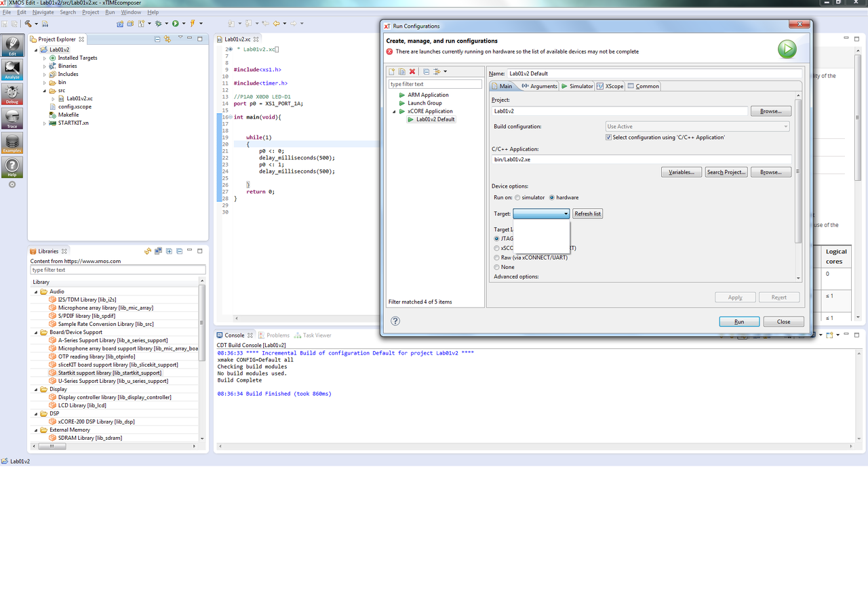Click the yellow Back arrow in toolbar

pos(276,24)
